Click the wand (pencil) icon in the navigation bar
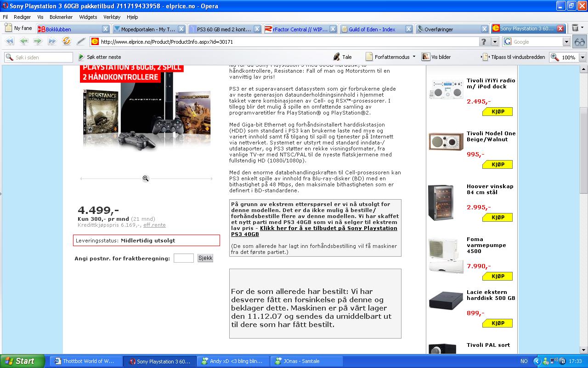The height and width of the screenshot is (368, 588). pyautogui.click(x=81, y=41)
